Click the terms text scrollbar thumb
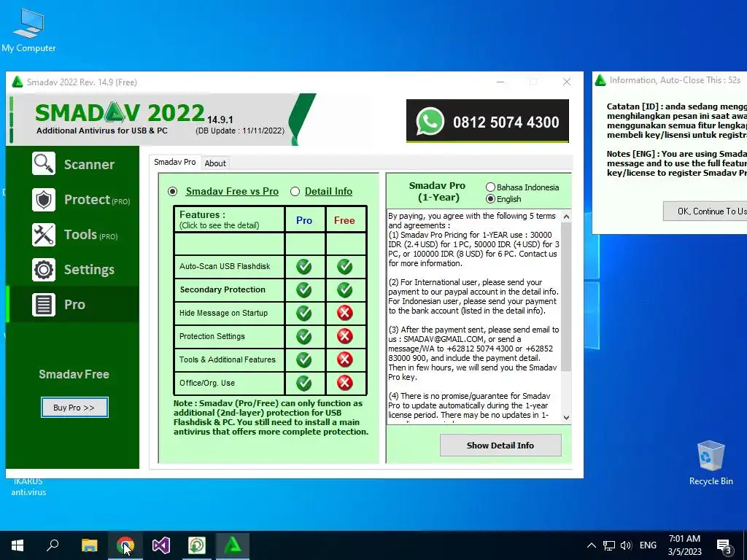This screenshot has height=560, width=747. (x=566, y=296)
